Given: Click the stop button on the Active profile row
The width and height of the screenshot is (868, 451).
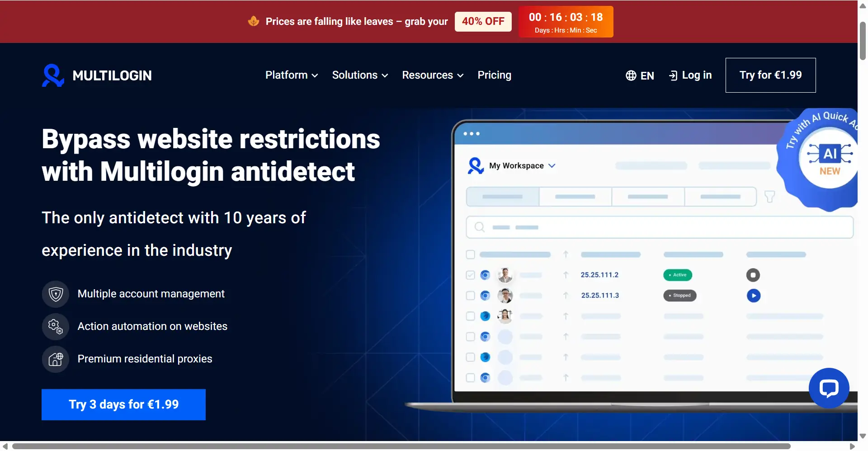Looking at the screenshot, I should (753, 275).
